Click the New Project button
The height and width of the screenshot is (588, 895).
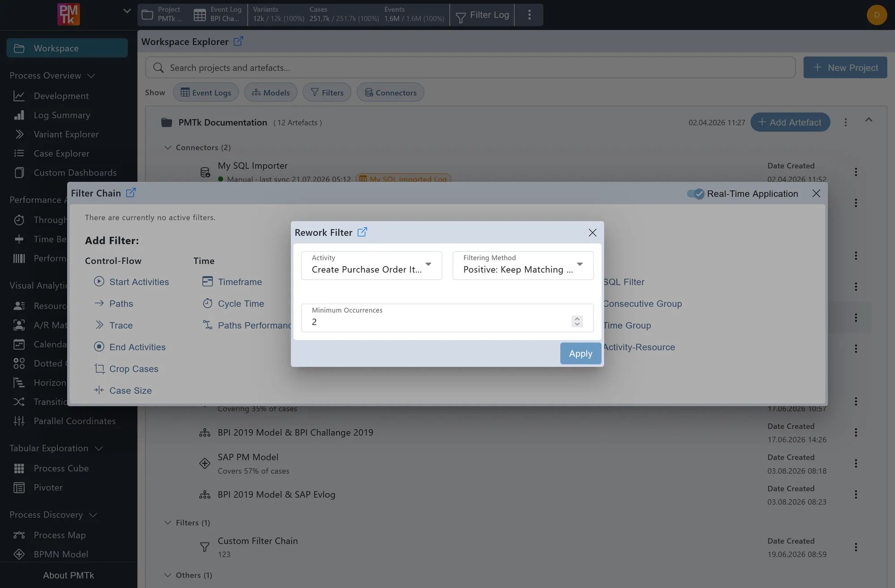tap(845, 68)
